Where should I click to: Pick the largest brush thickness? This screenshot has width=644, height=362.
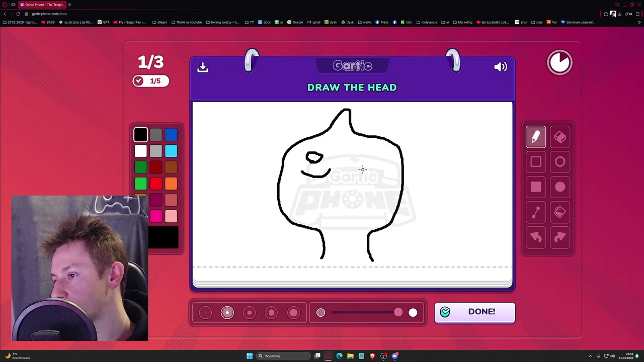293,313
